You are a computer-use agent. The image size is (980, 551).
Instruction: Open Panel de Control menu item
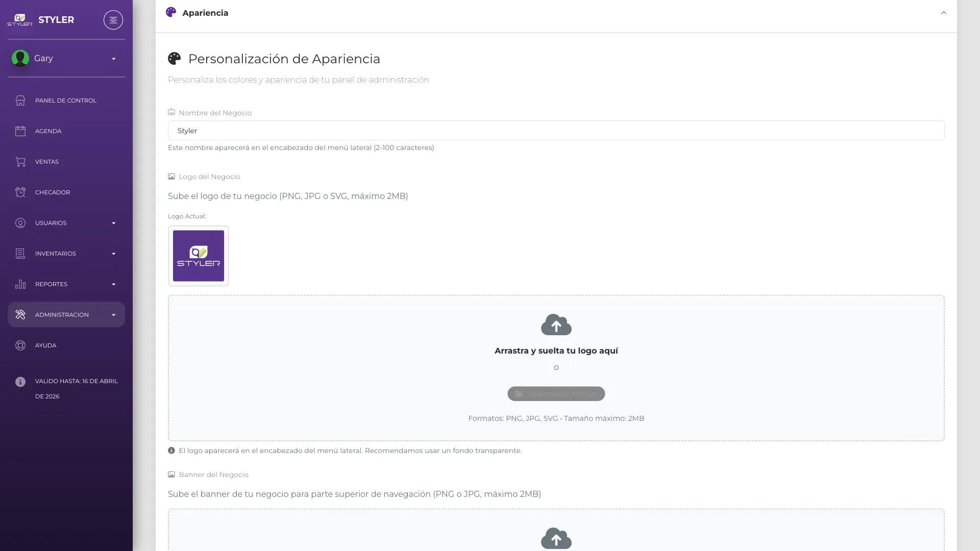pyautogui.click(x=66, y=101)
